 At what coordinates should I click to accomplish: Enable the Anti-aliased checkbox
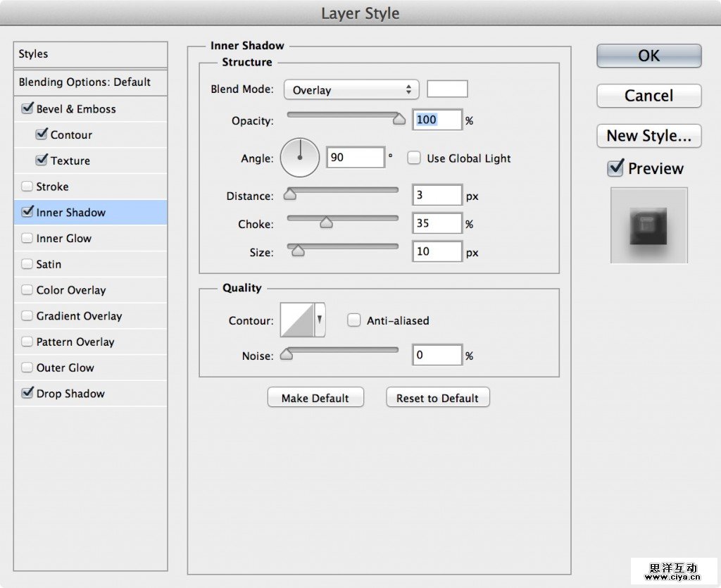(x=354, y=320)
